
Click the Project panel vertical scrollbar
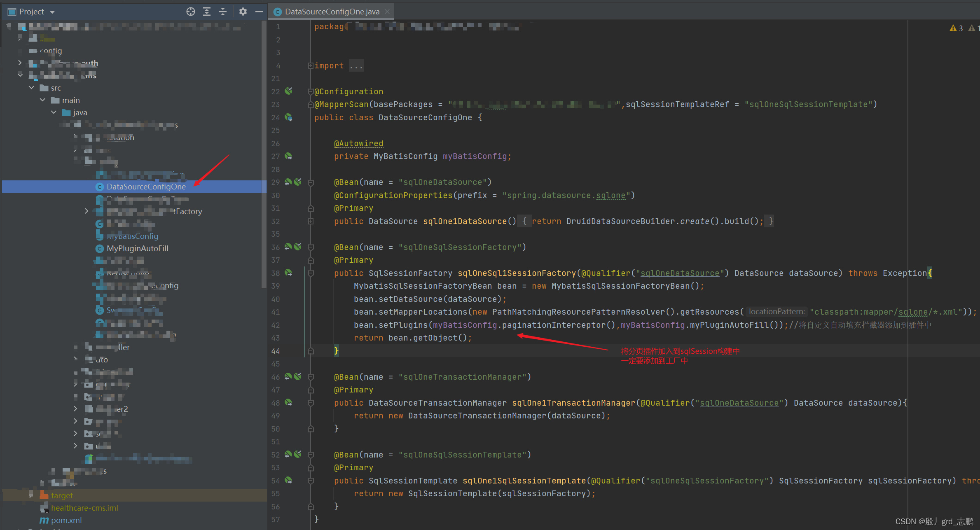(x=264, y=154)
